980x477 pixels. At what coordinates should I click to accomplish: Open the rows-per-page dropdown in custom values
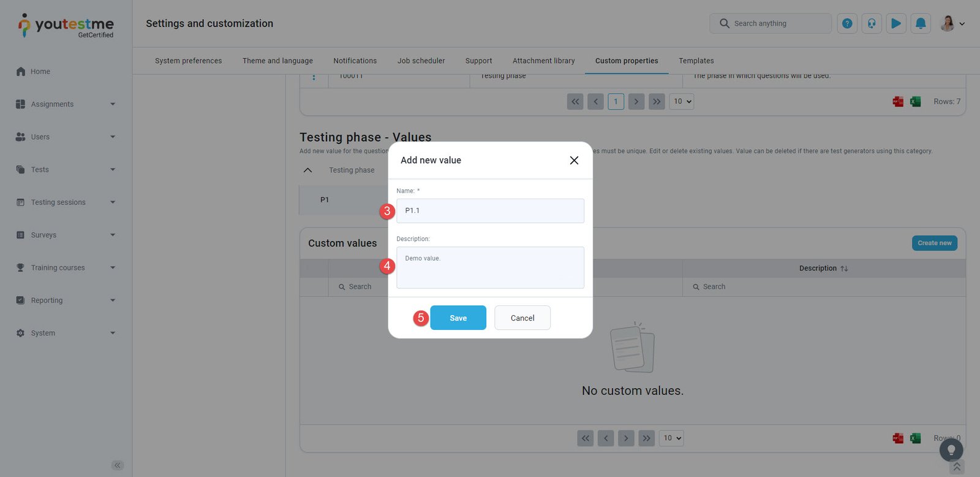pos(671,438)
